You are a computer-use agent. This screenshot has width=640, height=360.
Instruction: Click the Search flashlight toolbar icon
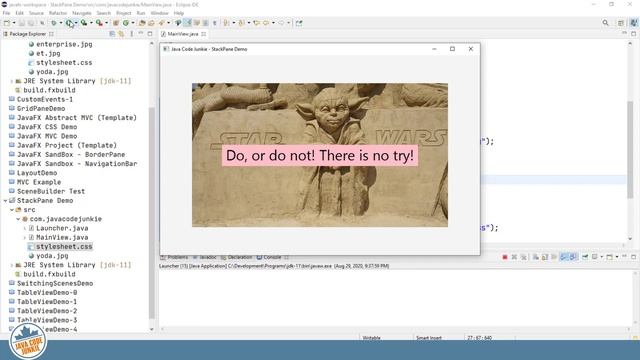click(x=162, y=23)
